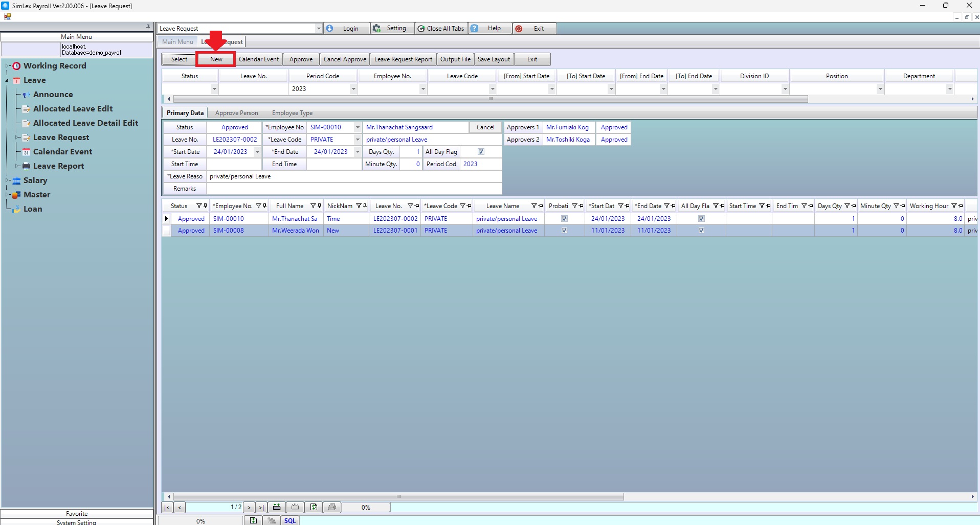Expand the Salary tree node
The height and width of the screenshot is (525, 980).
[x=7, y=180]
